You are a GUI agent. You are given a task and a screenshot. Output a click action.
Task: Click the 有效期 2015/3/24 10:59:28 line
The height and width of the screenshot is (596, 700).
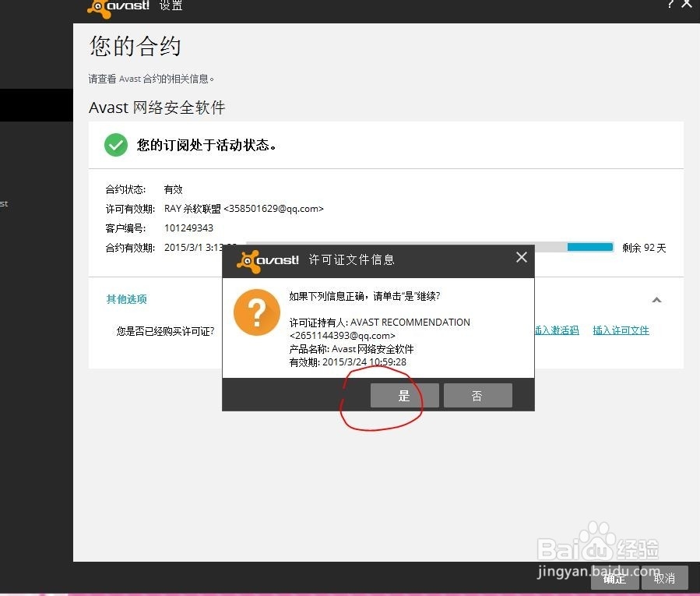(348, 362)
